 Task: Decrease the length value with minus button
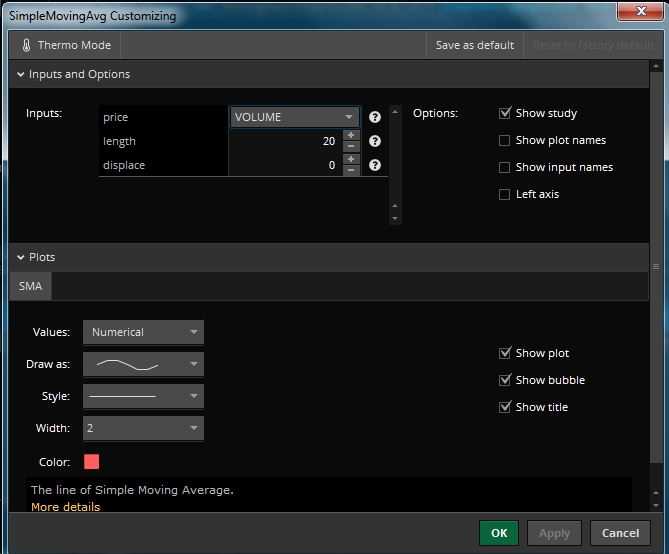[351, 147]
